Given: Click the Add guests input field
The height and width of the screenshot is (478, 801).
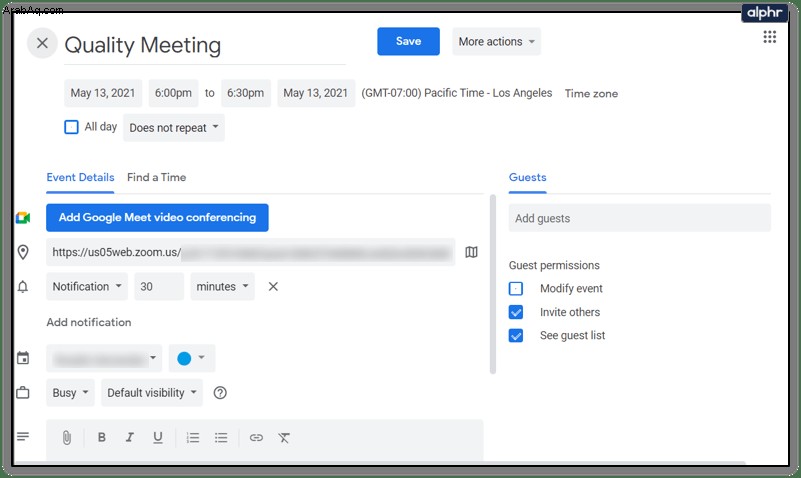Looking at the screenshot, I should (x=640, y=218).
